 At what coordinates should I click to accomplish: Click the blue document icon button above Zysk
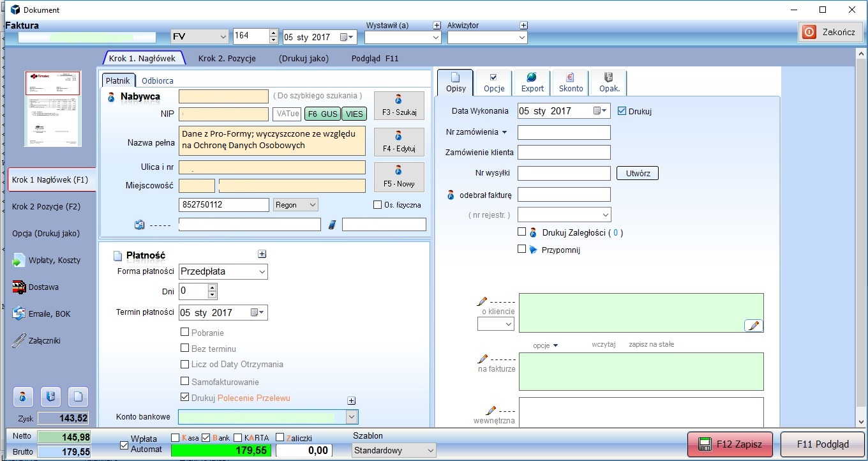[x=50, y=397]
